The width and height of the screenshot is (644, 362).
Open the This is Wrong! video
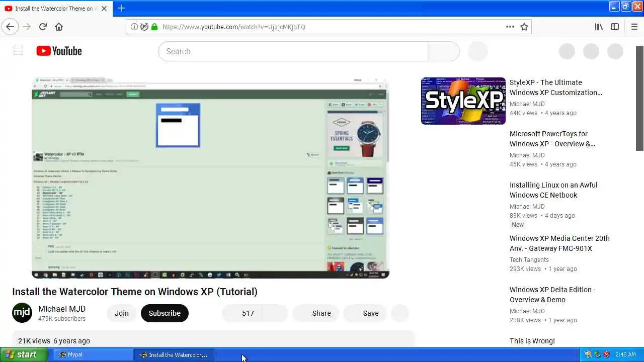coord(532,341)
